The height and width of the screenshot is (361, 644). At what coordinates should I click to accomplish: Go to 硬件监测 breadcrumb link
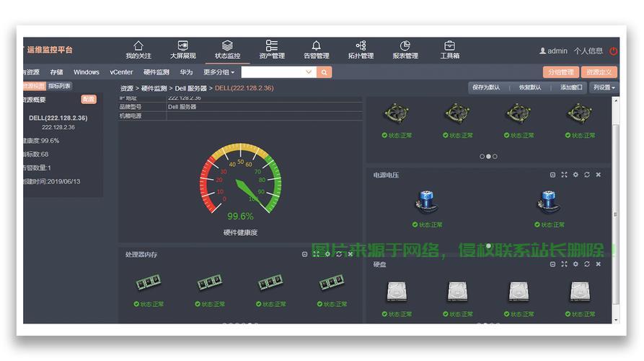pyautogui.click(x=154, y=88)
